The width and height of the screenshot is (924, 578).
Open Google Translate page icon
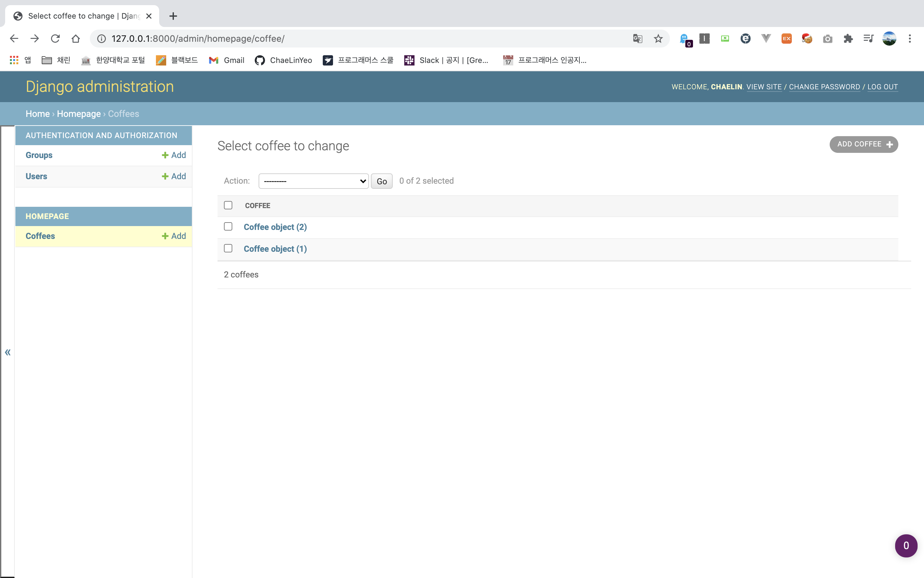(x=637, y=39)
